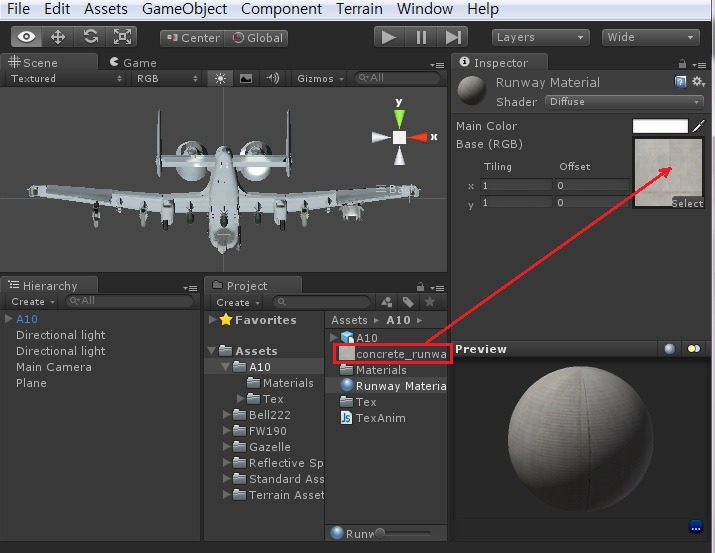The image size is (715, 553).
Task: Search by Type filter icon
Action: coord(387,302)
